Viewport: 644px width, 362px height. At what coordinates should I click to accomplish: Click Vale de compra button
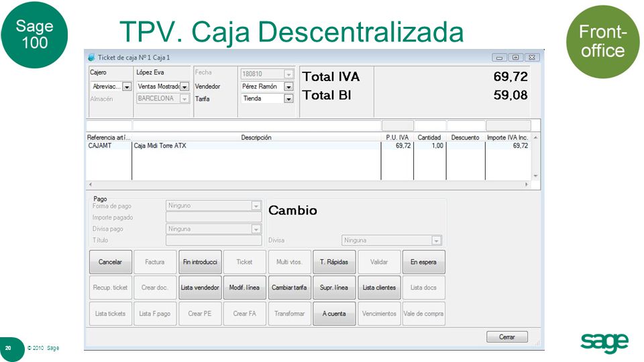pyautogui.click(x=423, y=314)
